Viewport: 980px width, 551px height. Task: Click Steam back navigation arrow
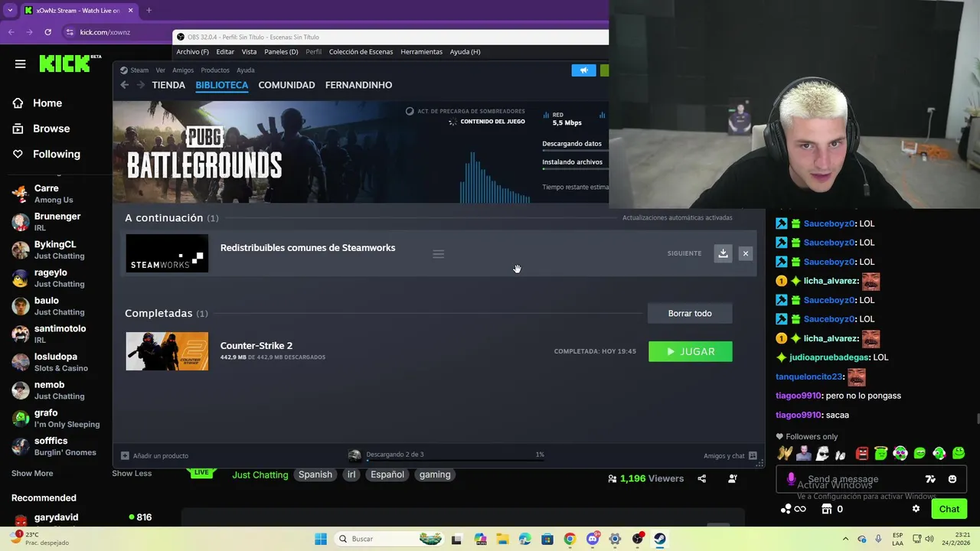(125, 85)
